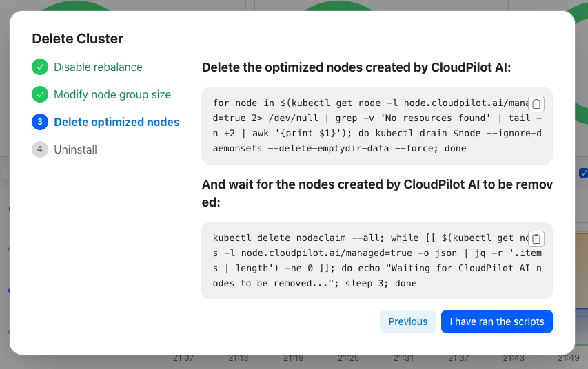Select the blue step 3 number badge

click(x=40, y=122)
